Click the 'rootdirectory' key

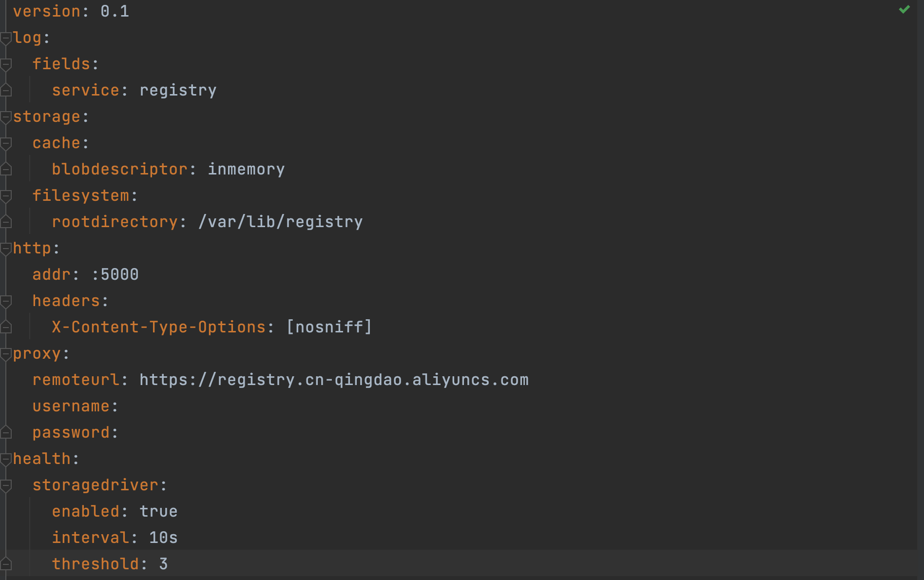(115, 222)
